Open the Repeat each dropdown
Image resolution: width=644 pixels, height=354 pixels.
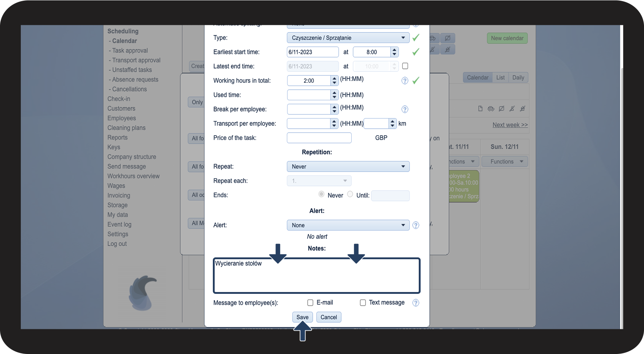tap(319, 181)
